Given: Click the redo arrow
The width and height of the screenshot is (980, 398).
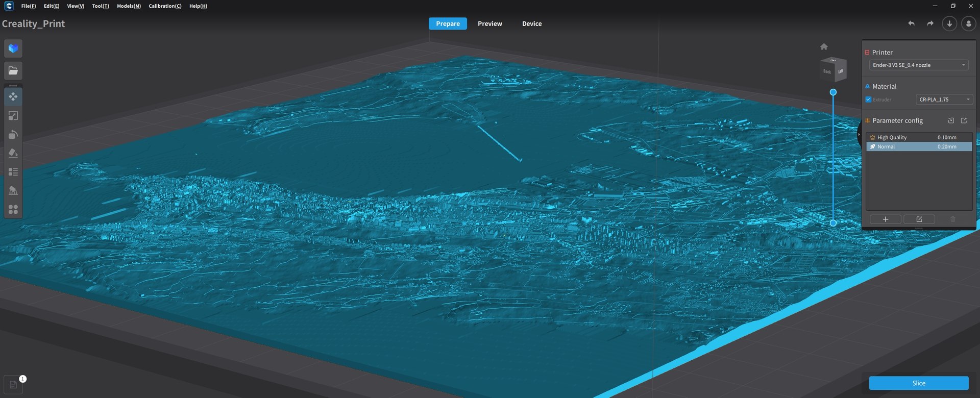Looking at the screenshot, I should [x=930, y=23].
